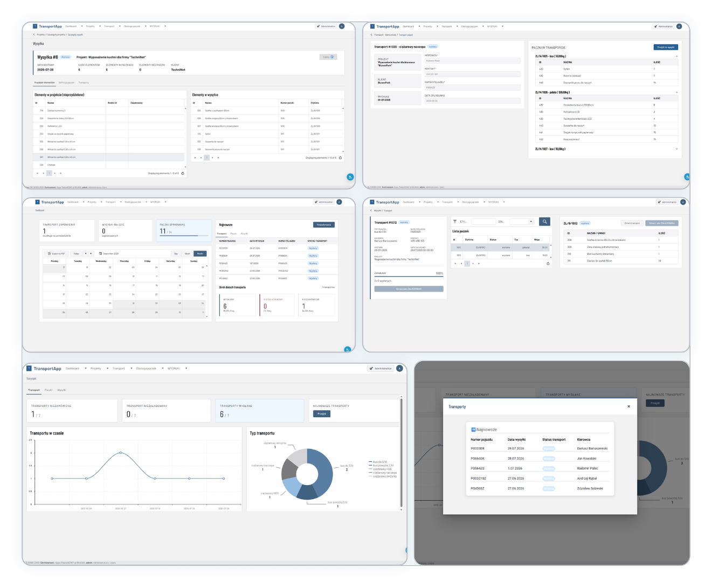Go to previous month with calendar left arrow

pyautogui.click(x=86, y=253)
